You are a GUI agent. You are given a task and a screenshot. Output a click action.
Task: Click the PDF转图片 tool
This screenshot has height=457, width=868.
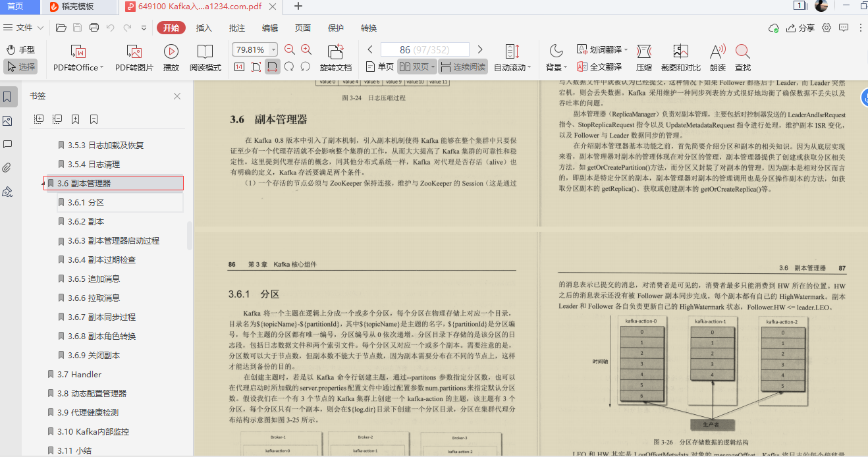coord(134,58)
